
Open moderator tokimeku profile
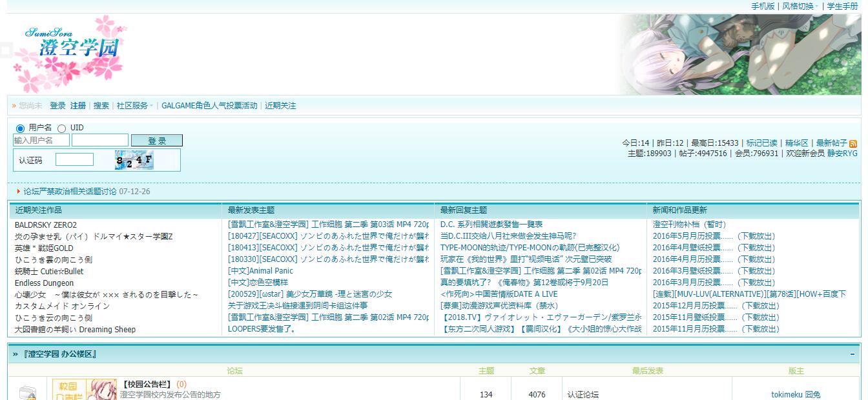[x=787, y=395]
